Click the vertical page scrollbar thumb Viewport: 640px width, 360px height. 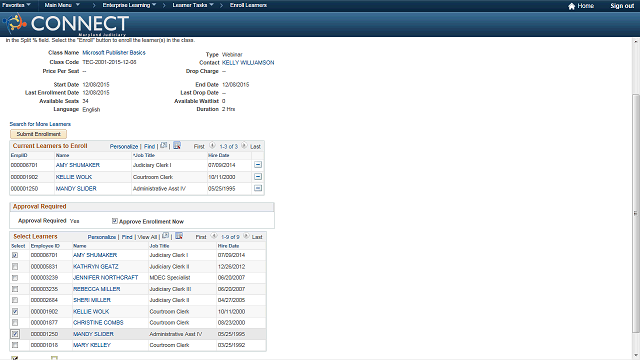coord(636,212)
